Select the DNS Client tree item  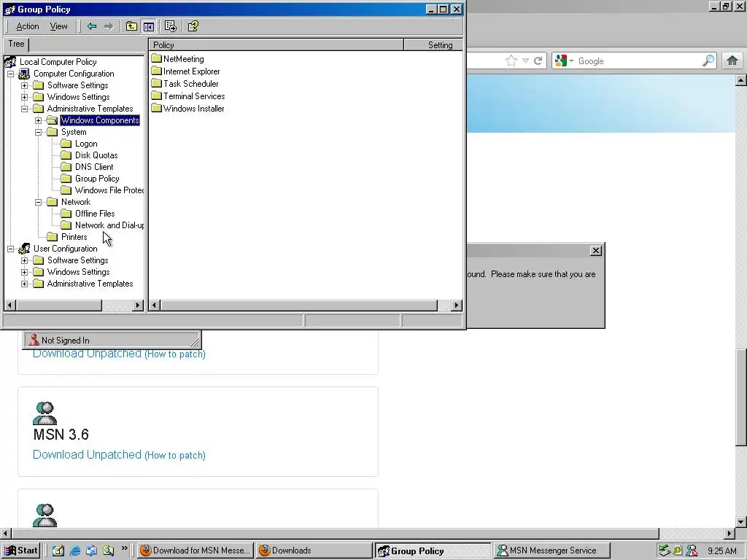tap(94, 167)
